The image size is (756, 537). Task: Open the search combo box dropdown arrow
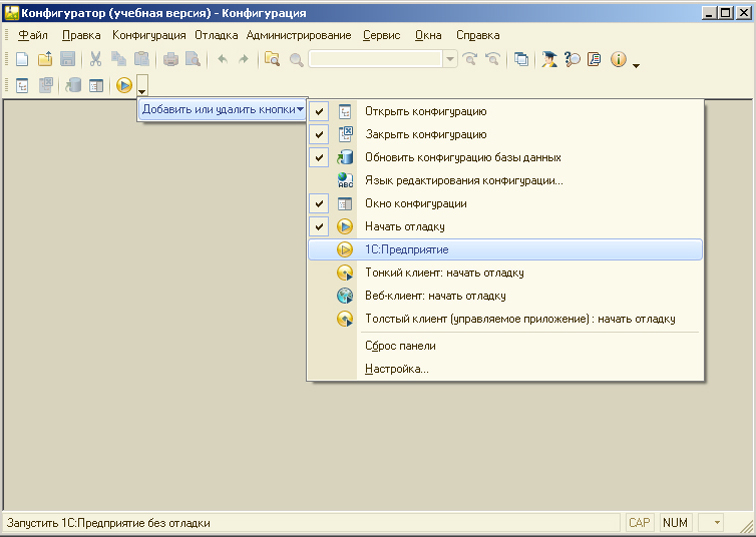450,59
